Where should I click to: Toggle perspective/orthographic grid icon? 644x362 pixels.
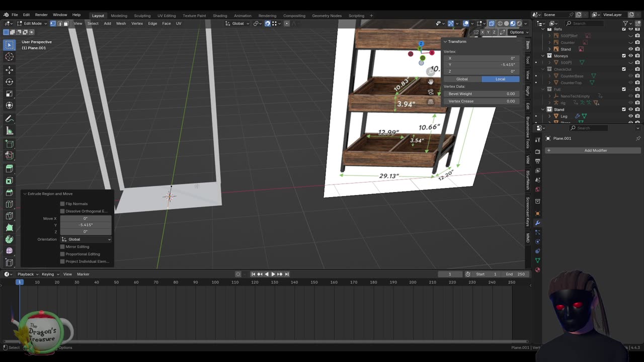point(431,102)
